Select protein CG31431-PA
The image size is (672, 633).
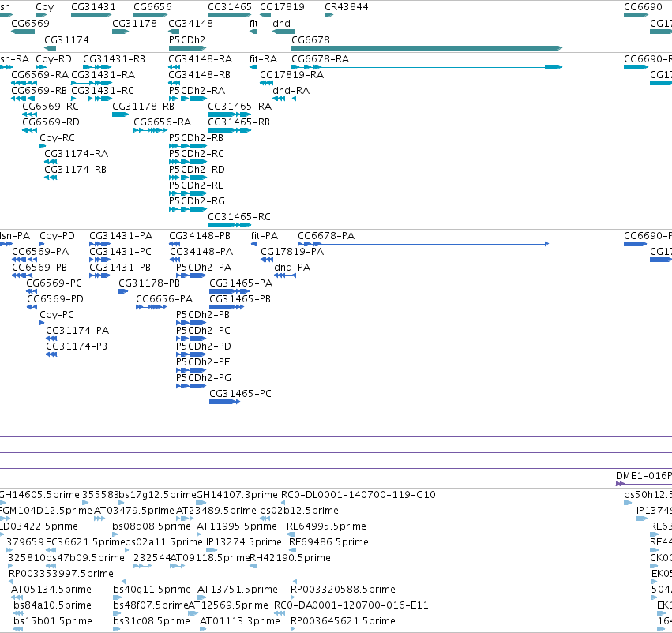(x=121, y=235)
